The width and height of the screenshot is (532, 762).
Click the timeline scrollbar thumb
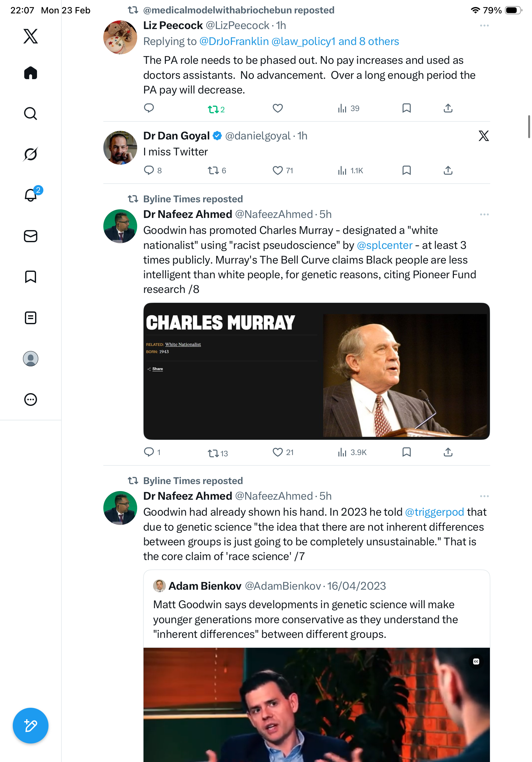[529, 126]
